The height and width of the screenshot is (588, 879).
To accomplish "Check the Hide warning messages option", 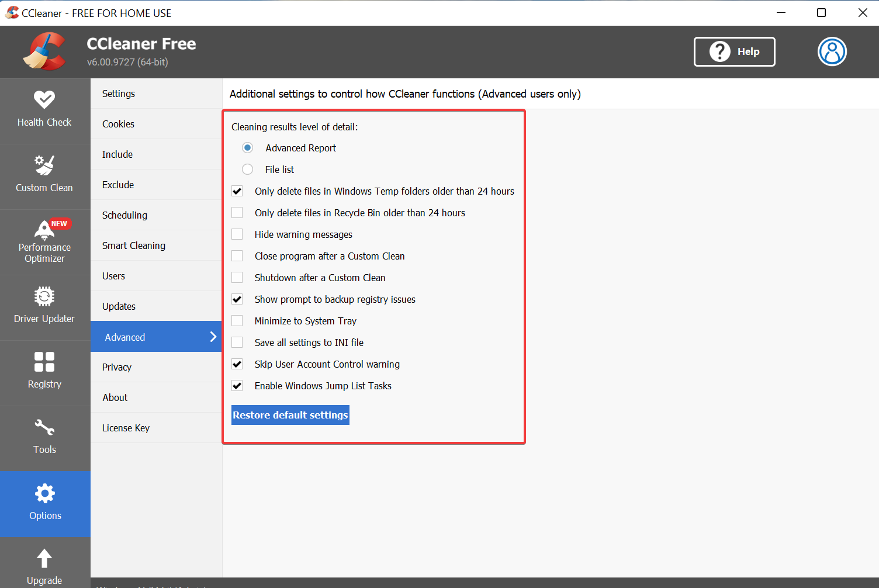I will point(237,234).
